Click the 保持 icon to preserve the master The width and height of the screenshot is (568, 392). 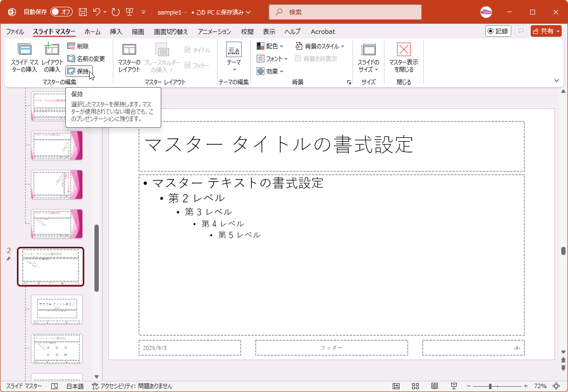pyautogui.click(x=79, y=71)
